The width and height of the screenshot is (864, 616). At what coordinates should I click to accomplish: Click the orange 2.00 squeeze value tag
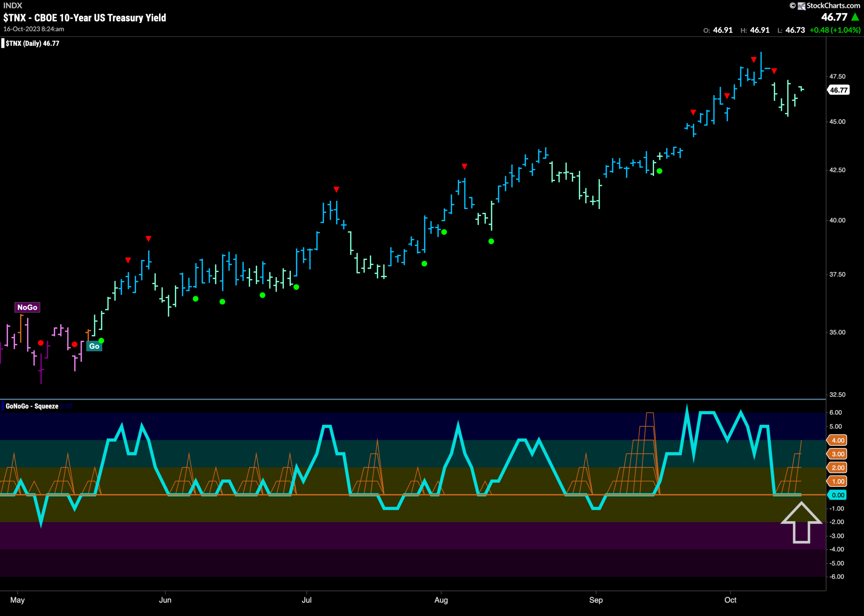point(838,468)
